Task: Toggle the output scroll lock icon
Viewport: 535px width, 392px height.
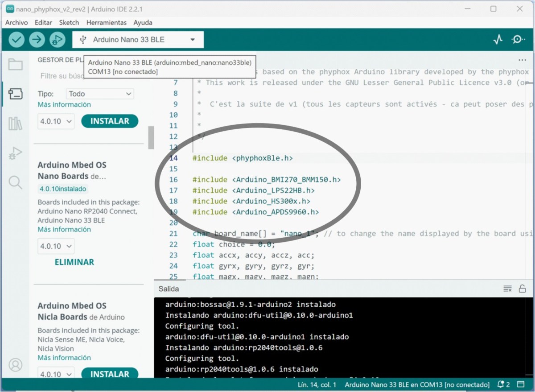Action: 522,289
